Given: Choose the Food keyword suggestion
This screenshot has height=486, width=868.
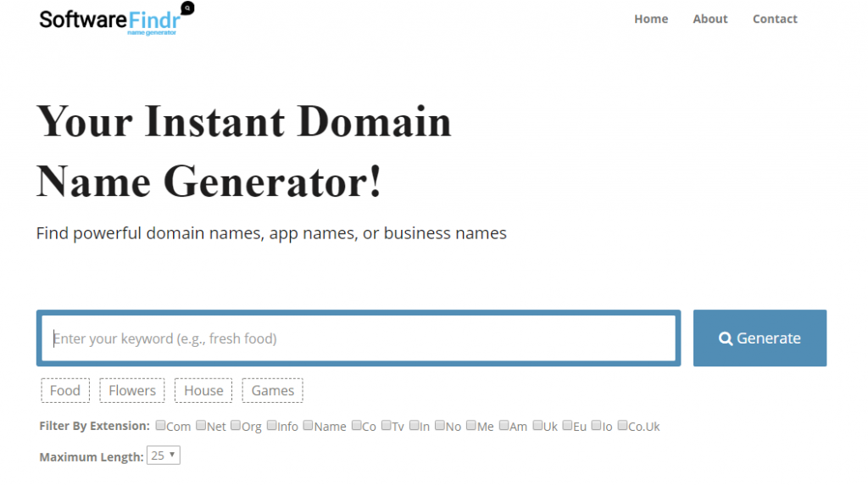Looking at the screenshot, I should (65, 391).
